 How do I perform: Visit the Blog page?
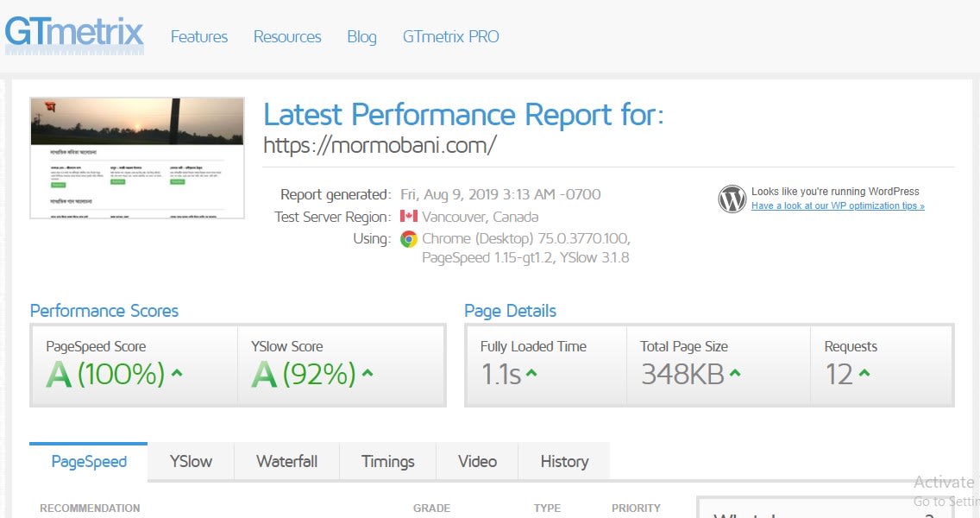point(361,37)
